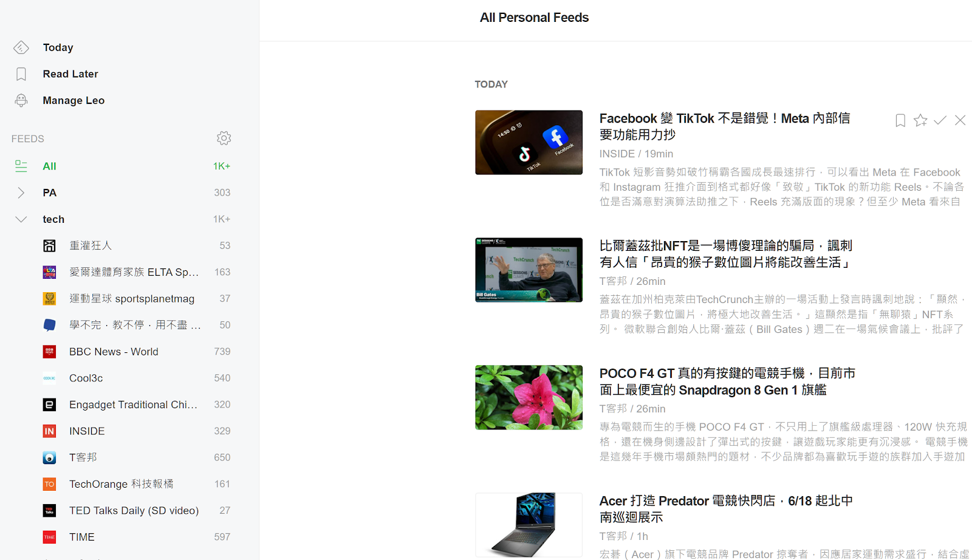
Task: Click the 重灌狂人 feed favicon
Action: click(x=49, y=245)
